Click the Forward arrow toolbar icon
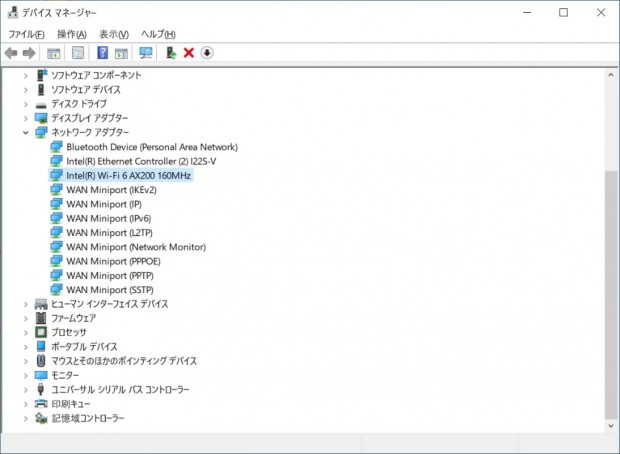The width and height of the screenshot is (620, 454). pyautogui.click(x=29, y=53)
